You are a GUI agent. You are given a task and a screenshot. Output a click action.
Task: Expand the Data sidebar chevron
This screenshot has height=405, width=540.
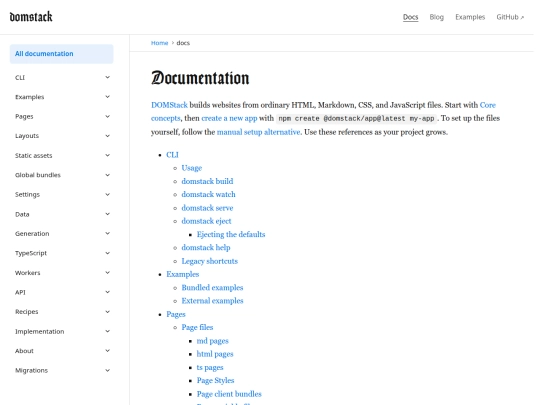point(107,214)
